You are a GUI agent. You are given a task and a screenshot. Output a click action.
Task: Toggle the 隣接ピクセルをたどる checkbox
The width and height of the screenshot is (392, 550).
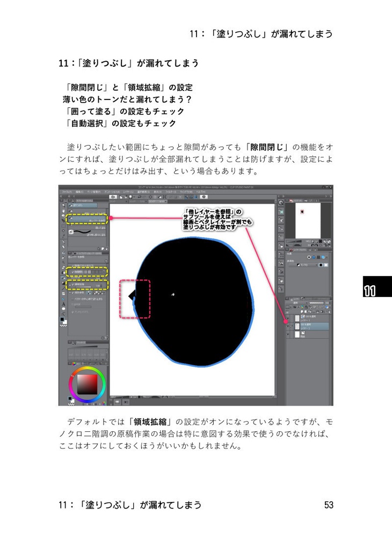click(72, 265)
